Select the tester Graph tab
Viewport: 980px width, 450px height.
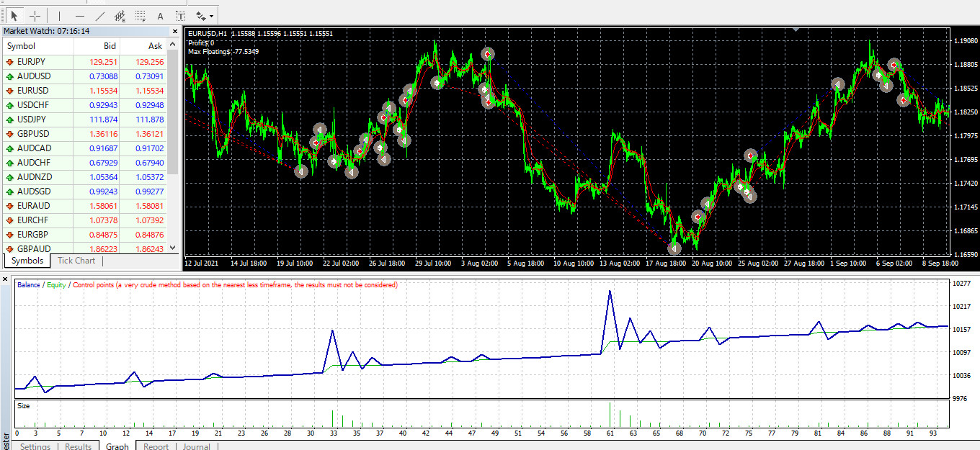117,446
